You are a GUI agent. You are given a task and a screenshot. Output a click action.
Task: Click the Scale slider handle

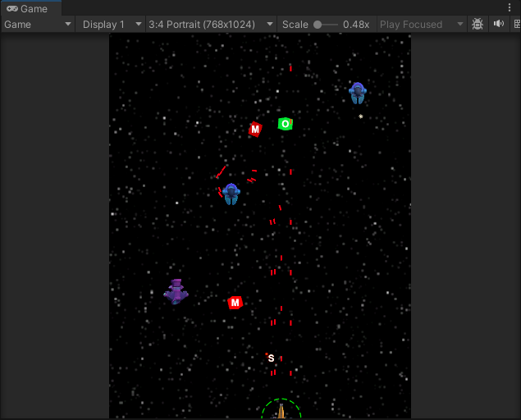pos(318,25)
